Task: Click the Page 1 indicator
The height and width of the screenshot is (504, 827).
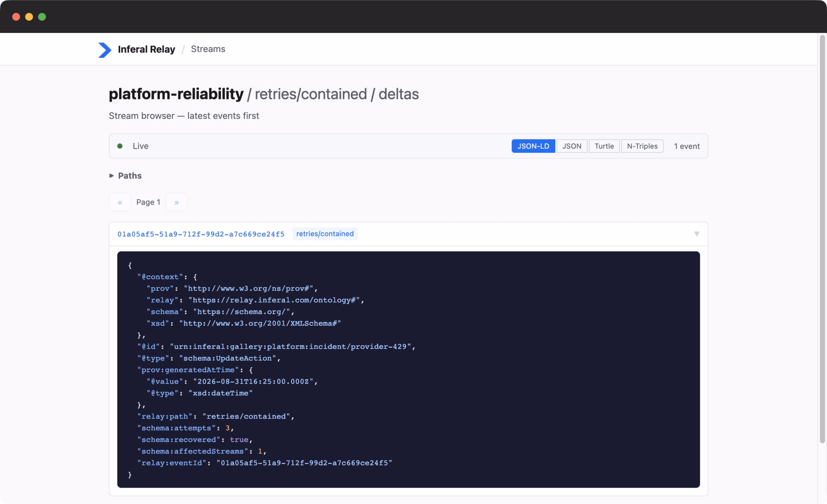Action: [148, 202]
